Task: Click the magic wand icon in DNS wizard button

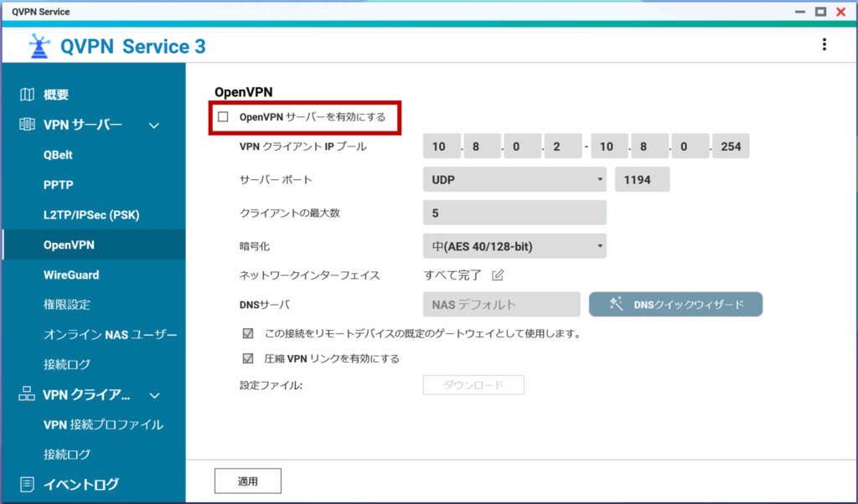Action: (616, 305)
